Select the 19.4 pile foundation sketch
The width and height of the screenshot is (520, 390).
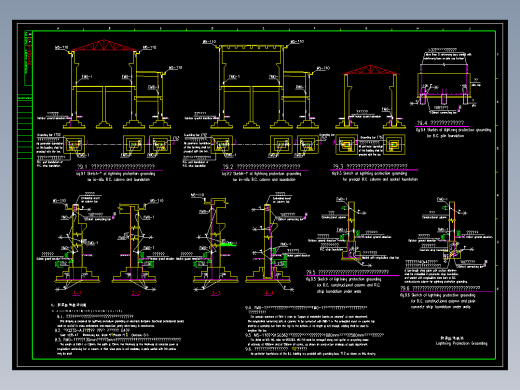click(444, 83)
